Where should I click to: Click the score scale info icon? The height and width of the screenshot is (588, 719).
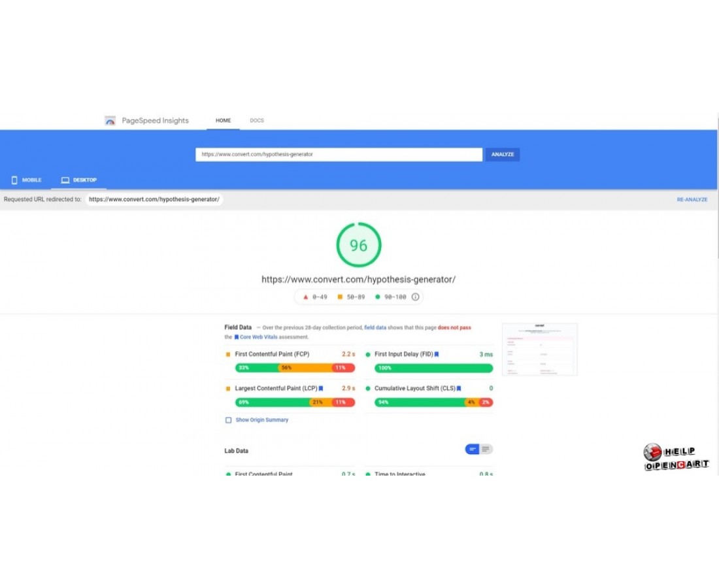pos(415,297)
